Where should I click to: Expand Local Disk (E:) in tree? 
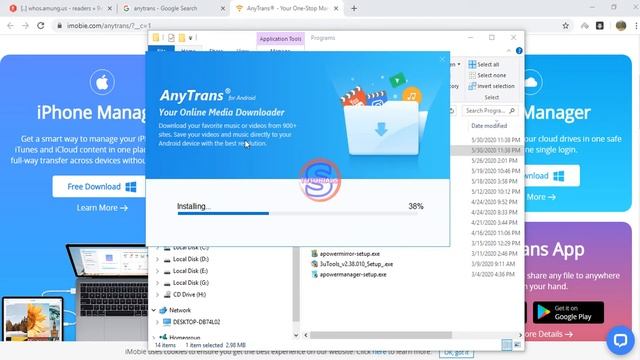158,271
